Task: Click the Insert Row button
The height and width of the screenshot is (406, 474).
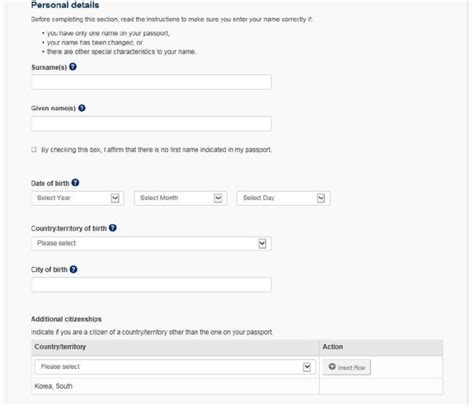Action: (347, 367)
